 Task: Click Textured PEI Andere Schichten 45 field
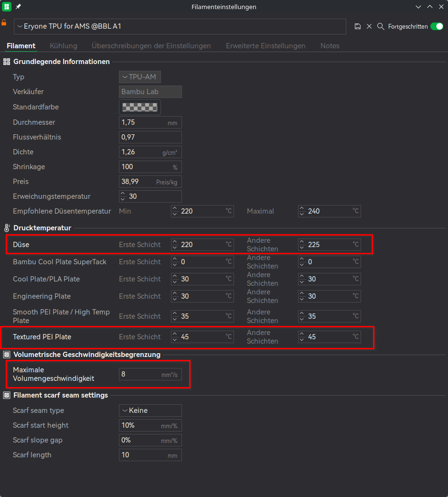pyautogui.click(x=330, y=337)
